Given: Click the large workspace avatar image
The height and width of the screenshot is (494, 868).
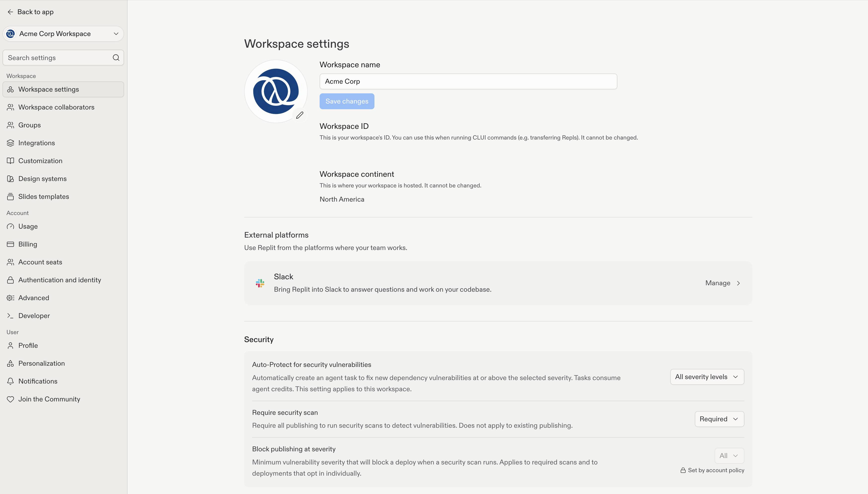Looking at the screenshot, I should [x=276, y=91].
